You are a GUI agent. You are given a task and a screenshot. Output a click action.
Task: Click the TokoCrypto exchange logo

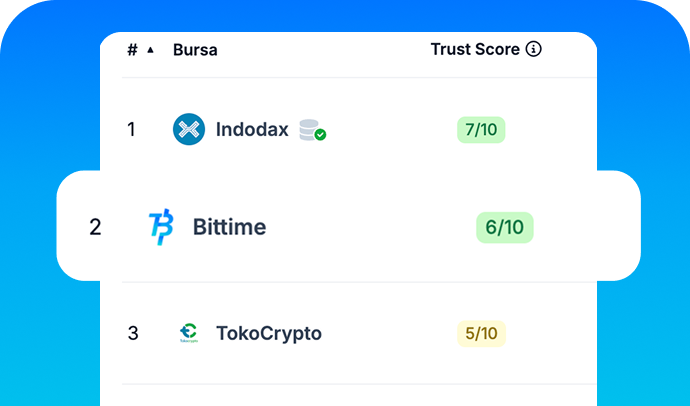click(188, 333)
